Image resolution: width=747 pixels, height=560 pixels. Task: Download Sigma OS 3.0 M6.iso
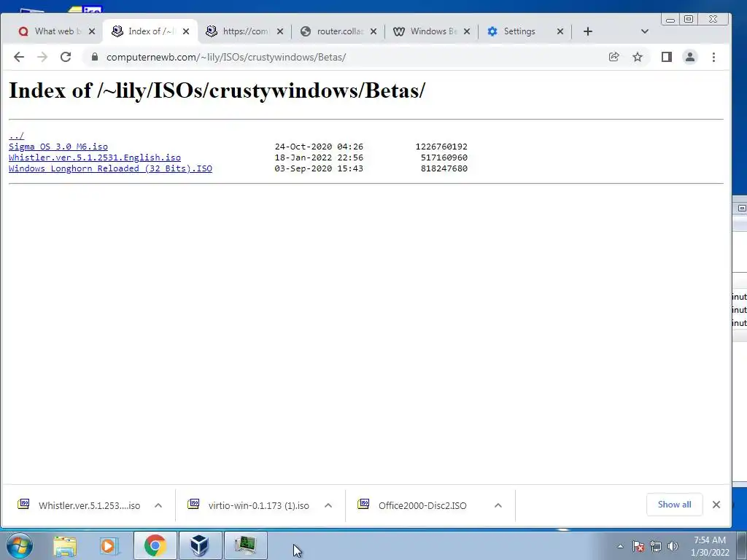(x=58, y=147)
